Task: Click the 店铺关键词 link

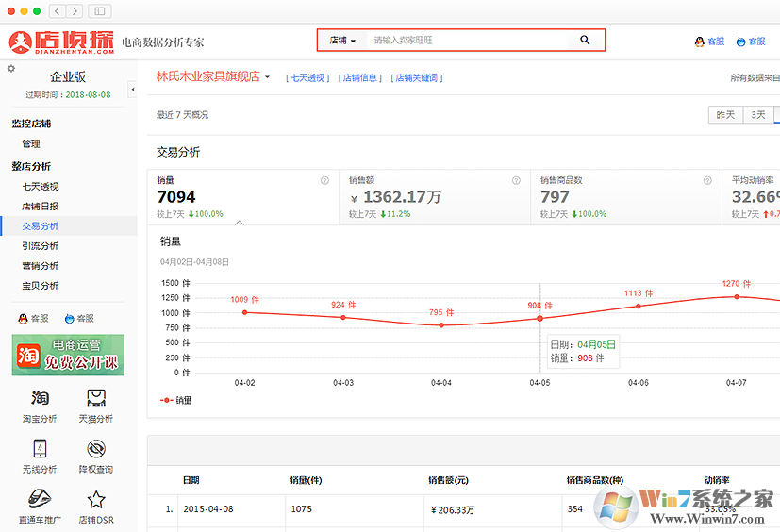Action: [416, 78]
